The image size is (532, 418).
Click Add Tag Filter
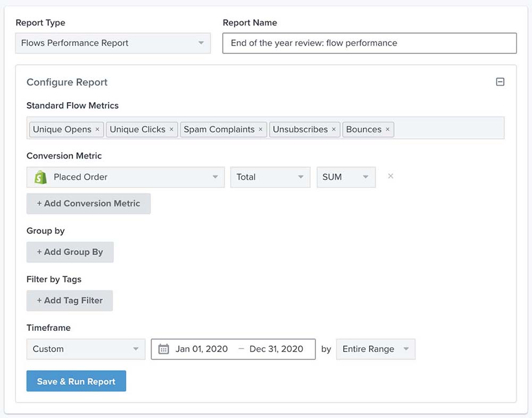(69, 300)
